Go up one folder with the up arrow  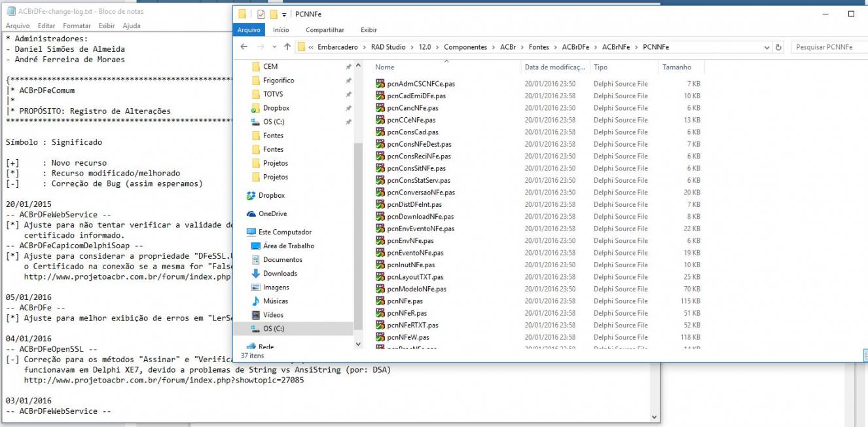(x=287, y=47)
